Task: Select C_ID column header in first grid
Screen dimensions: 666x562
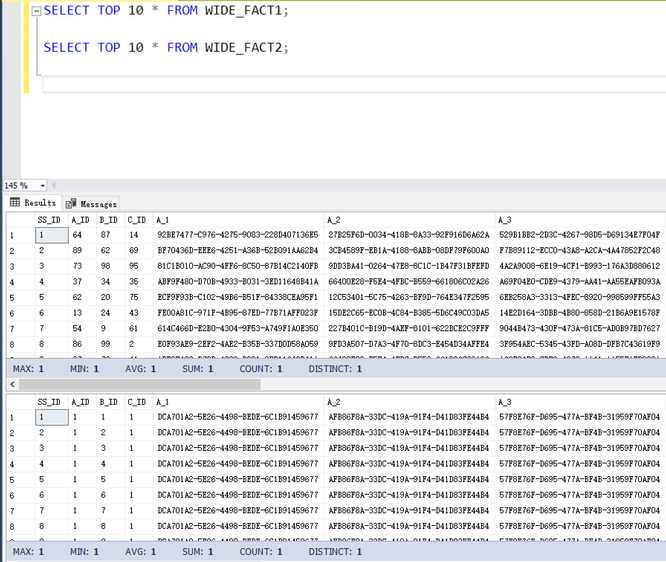Action: [138, 220]
